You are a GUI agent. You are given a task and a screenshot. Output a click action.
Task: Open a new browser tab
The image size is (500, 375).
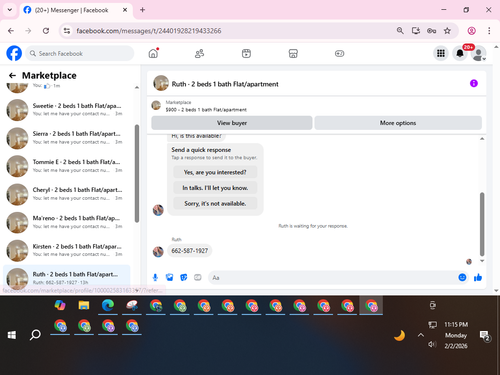pyautogui.click(x=142, y=10)
